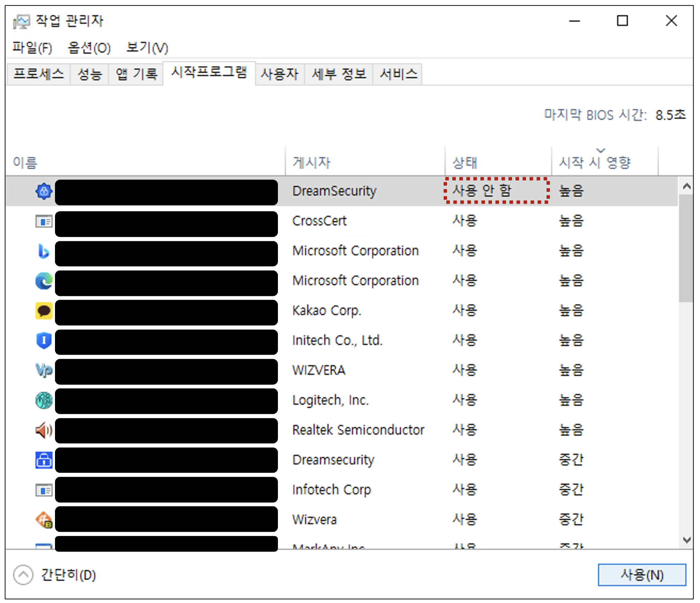Click the Realtek speaker icon
700x603 pixels.
pos(44,430)
